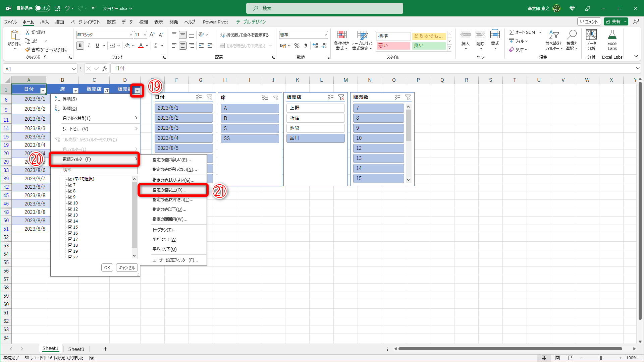
Task: Expand the font name combo box
Action: [x=130, y=35]
